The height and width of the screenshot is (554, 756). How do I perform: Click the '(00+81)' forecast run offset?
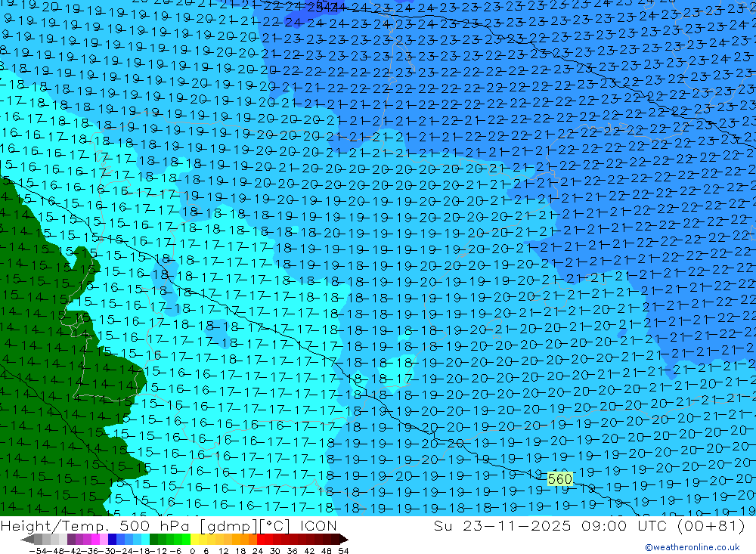pos(711,525)
